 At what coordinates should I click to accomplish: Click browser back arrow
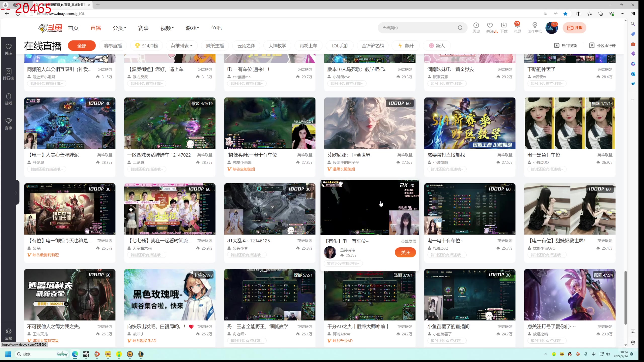pos(7,14)
